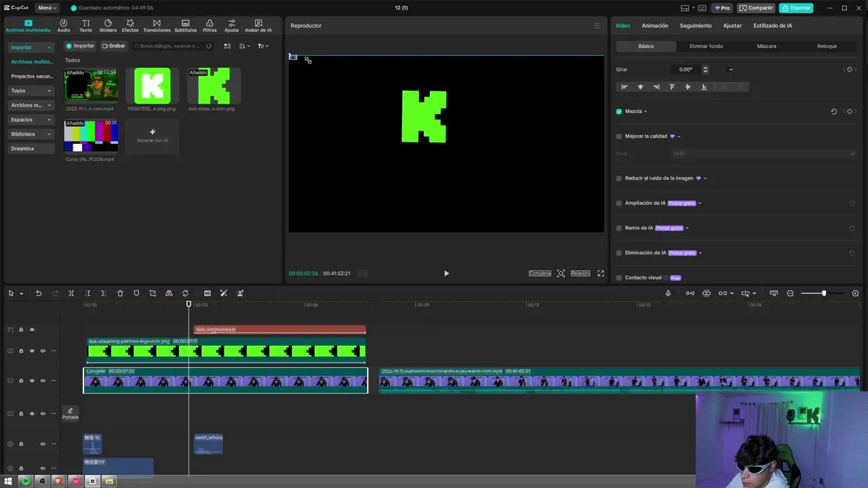Click the marker shield icon in timeline toolbar

pyautogui.click(x=136, y=293)
